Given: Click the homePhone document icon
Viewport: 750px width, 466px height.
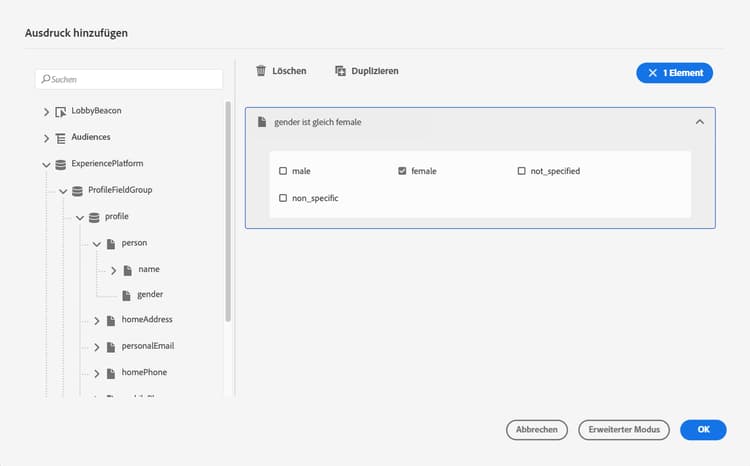Looking at the screenshot, I should pyautogui.click(x=111, y=373).
